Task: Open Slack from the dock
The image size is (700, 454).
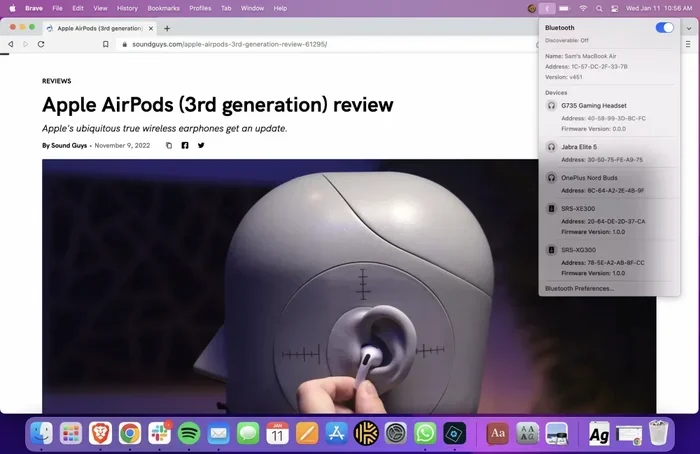Action: pos(159,433)
